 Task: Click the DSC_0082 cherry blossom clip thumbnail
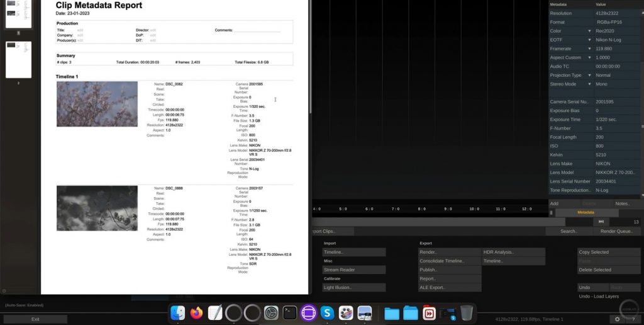(x=97, y=104)
